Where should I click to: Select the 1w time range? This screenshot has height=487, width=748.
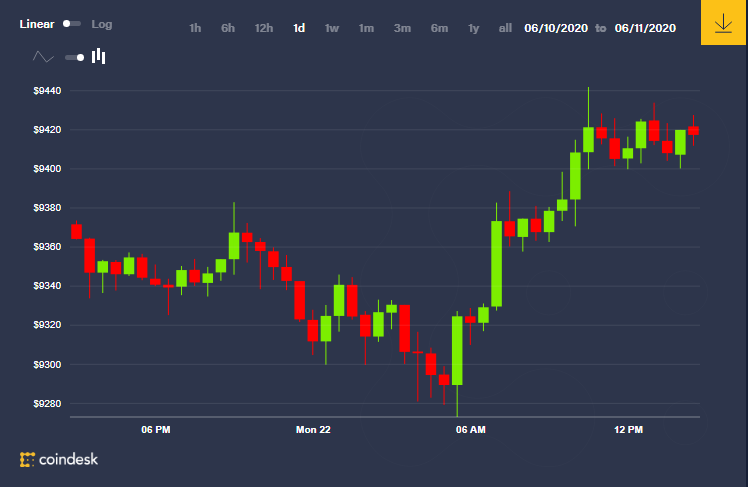[332, 28]
